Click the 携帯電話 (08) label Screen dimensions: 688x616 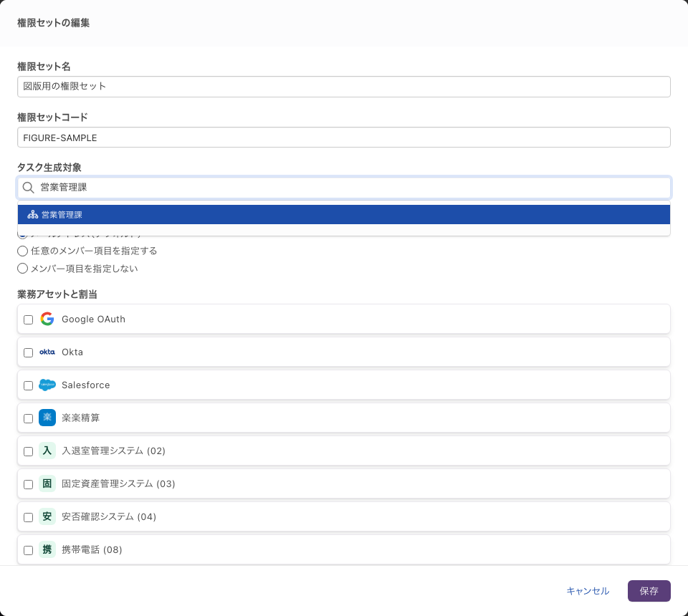coord(92,549)
